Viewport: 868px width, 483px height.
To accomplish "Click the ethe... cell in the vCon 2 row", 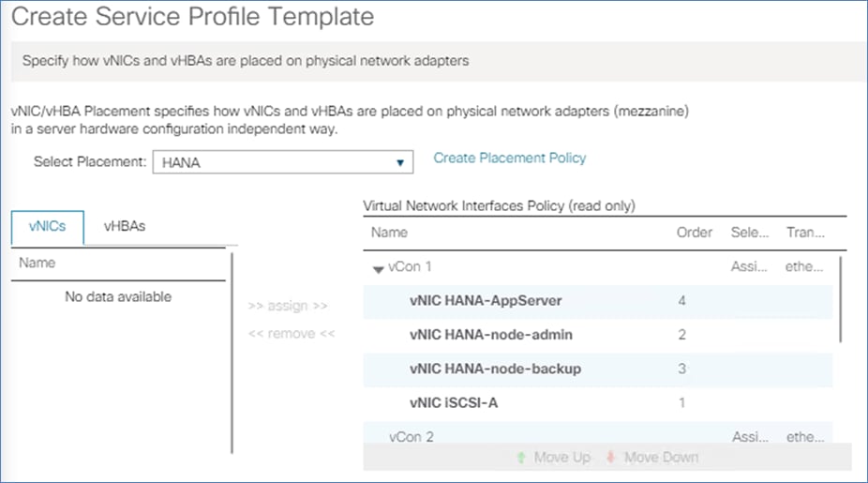I will 805,437.
